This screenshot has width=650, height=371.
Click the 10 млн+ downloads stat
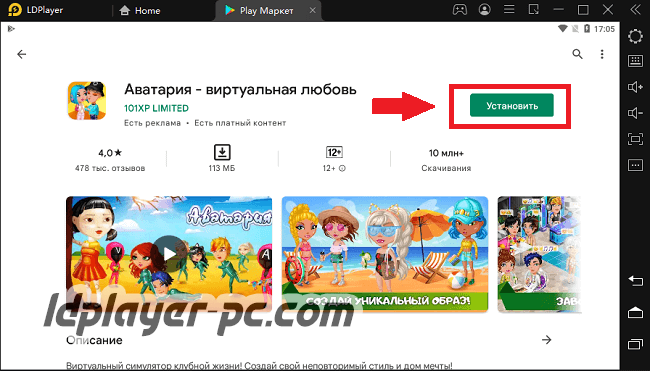(446, 153)
